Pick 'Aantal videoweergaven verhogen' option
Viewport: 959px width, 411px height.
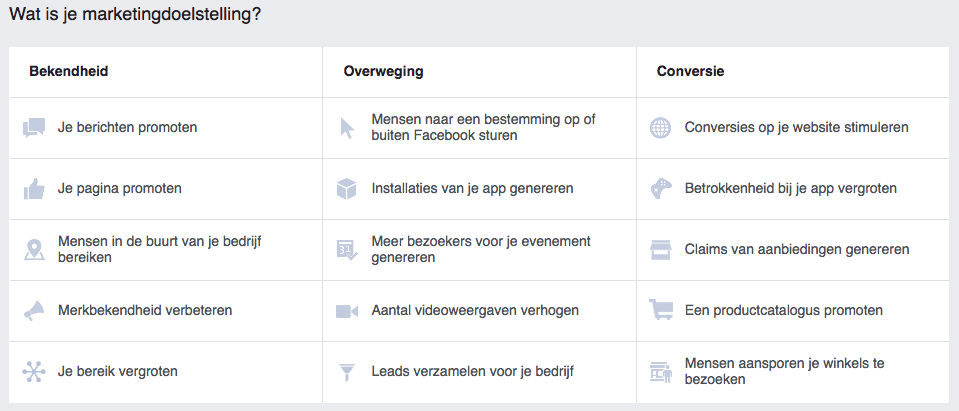click(475, 311)
